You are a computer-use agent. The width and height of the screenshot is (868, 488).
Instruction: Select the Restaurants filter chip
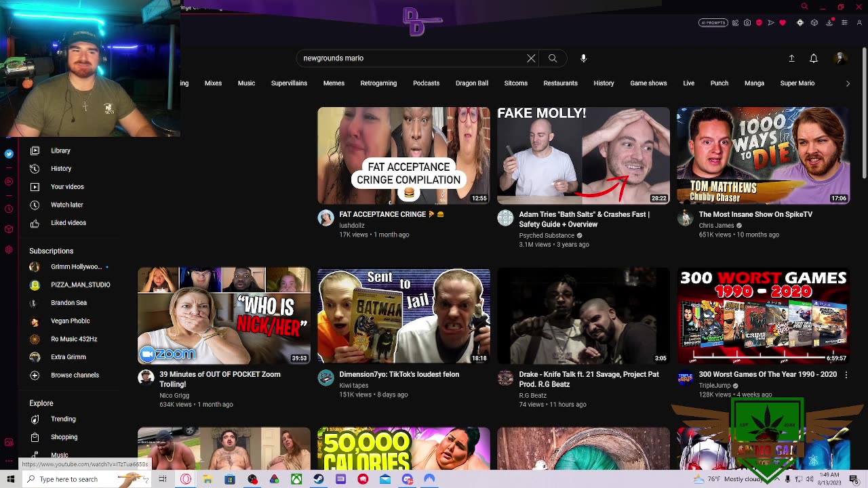click(560, 83)
